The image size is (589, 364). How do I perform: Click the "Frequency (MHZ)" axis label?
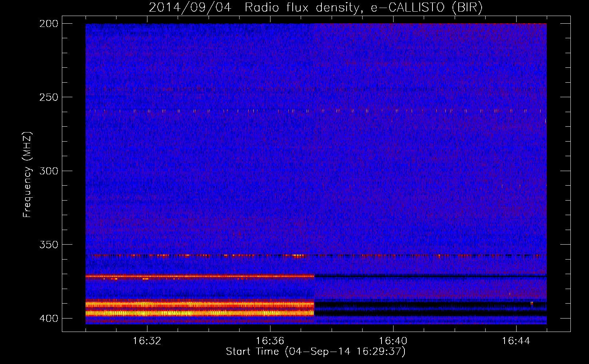(x=27, y=175)
